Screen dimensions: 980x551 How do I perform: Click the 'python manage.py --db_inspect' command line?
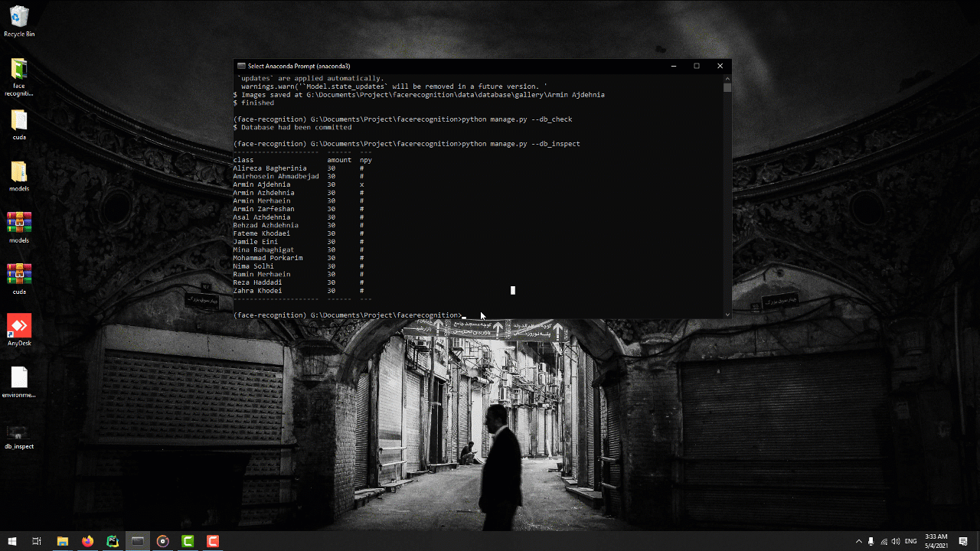[x=407, y=144]
